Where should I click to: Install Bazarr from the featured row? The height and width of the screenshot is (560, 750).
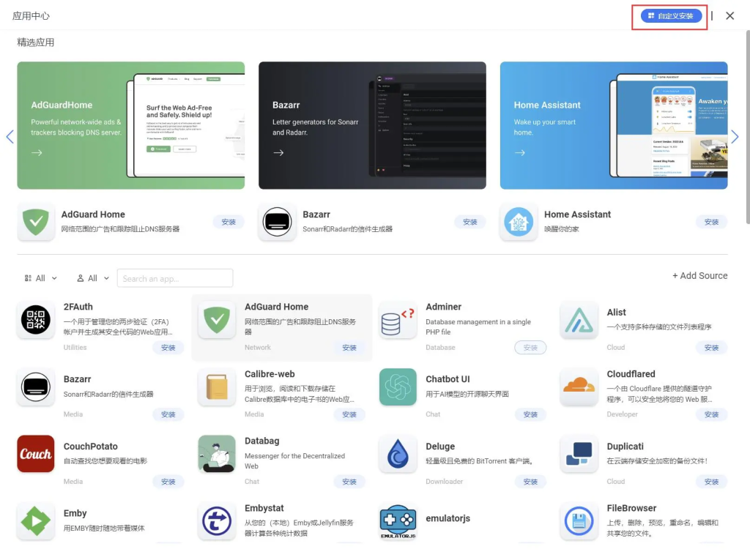click(x=470, y=222)
